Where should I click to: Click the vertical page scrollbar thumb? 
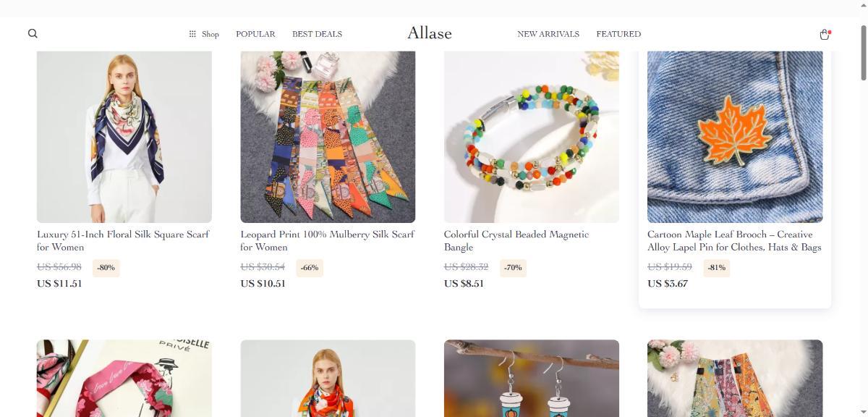(x=862, y=53)
